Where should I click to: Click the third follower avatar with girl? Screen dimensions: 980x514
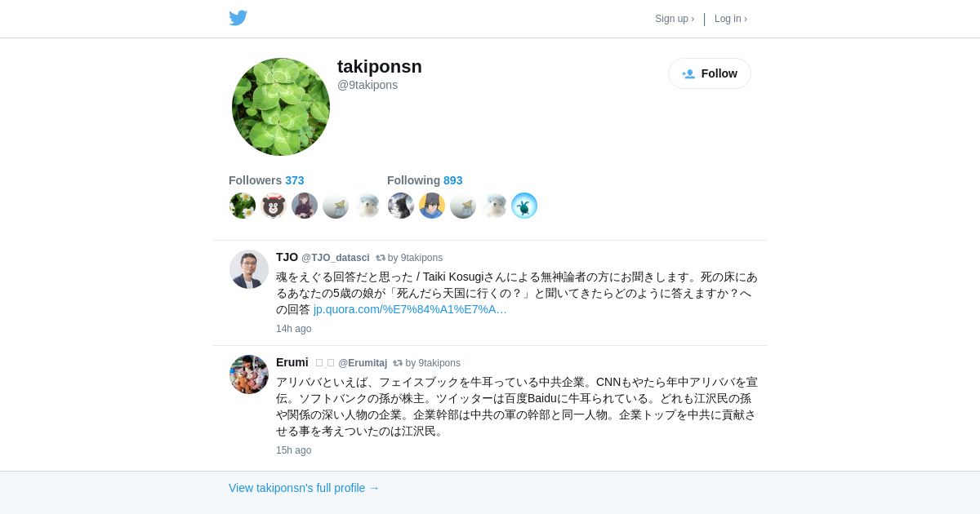[x=305, y=206]
